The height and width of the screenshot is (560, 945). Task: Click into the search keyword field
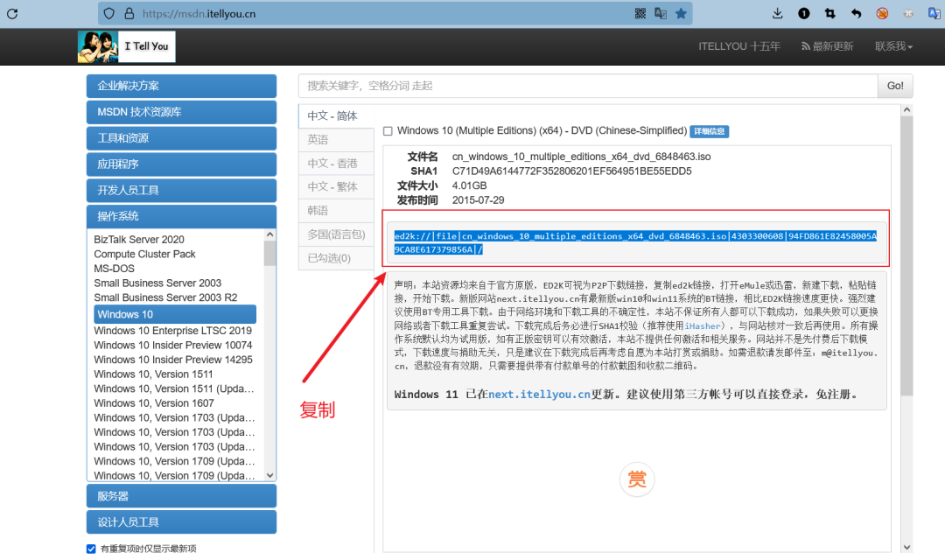(x=588, y=86)
